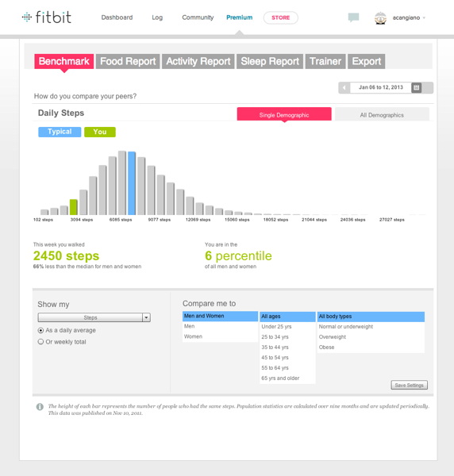Viewport: 454px width, 476px height.
Task: Open the calendar date picker icon
Action: click(417, 87)
